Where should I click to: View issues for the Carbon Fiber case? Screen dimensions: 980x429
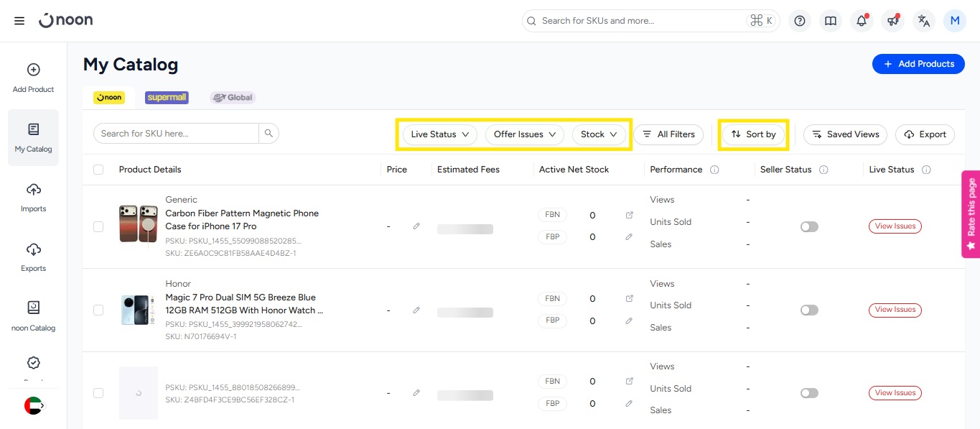pos(895,226)
